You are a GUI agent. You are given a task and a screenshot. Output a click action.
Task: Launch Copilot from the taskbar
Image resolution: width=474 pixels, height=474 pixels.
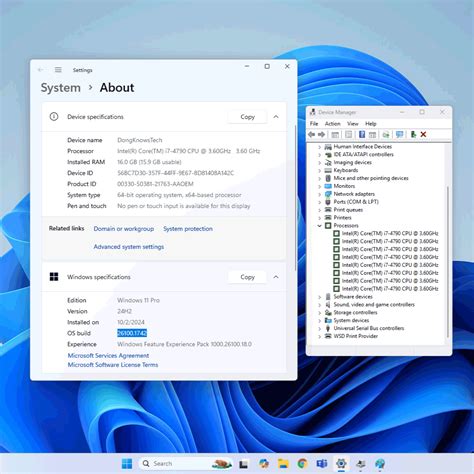point(264,464)
